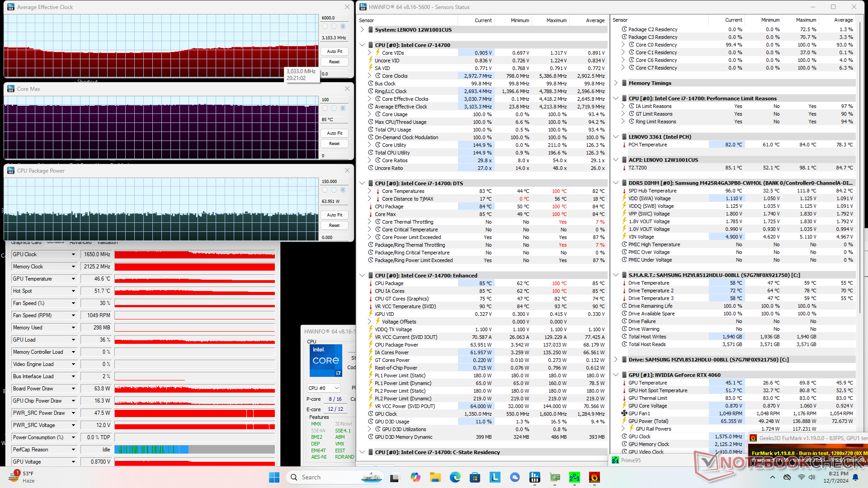The image size is (868, 488).
Task: Switch to GPU-Z via its graphics card taskbar icon
Action: 555,477
